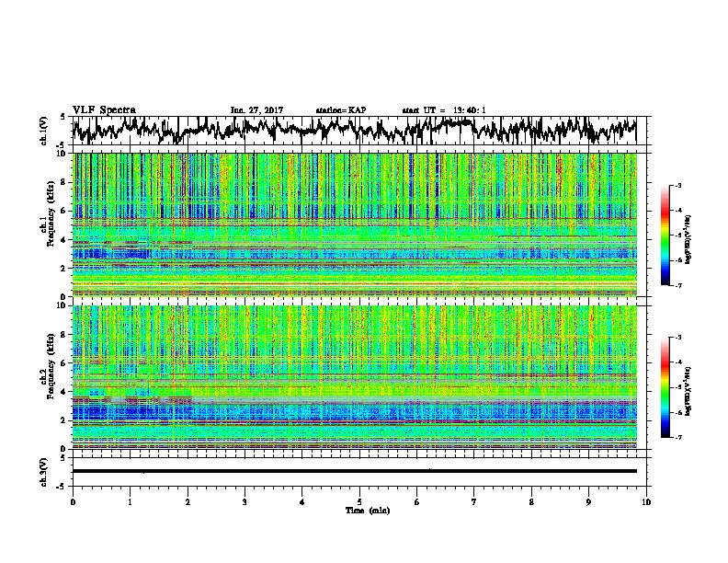Screen dimensions: 728x563
Task: Click the "-7" label on ch.1 color scale
Action: (x=678, y=285)
